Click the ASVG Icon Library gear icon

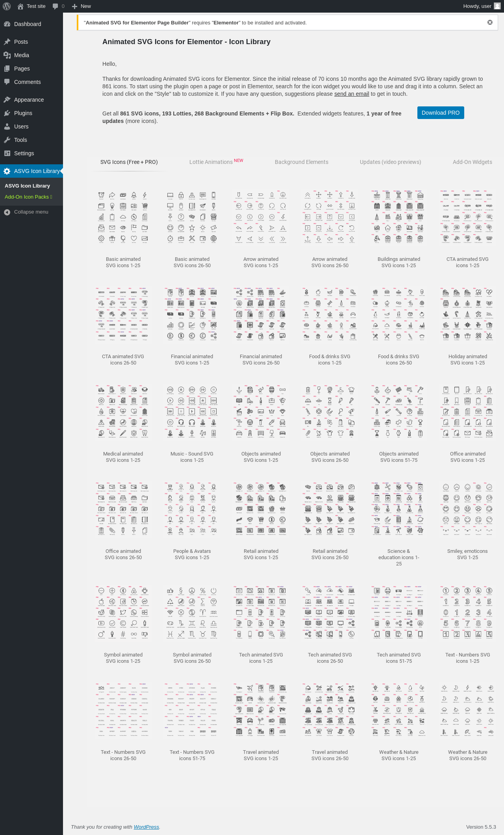pyautogui.click(x=7, y=171)
